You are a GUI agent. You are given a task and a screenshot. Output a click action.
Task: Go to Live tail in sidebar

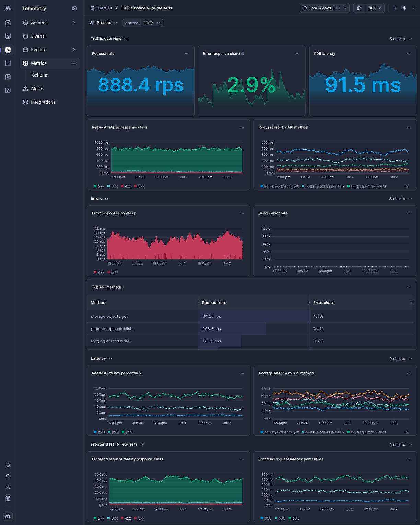point(49,36)
